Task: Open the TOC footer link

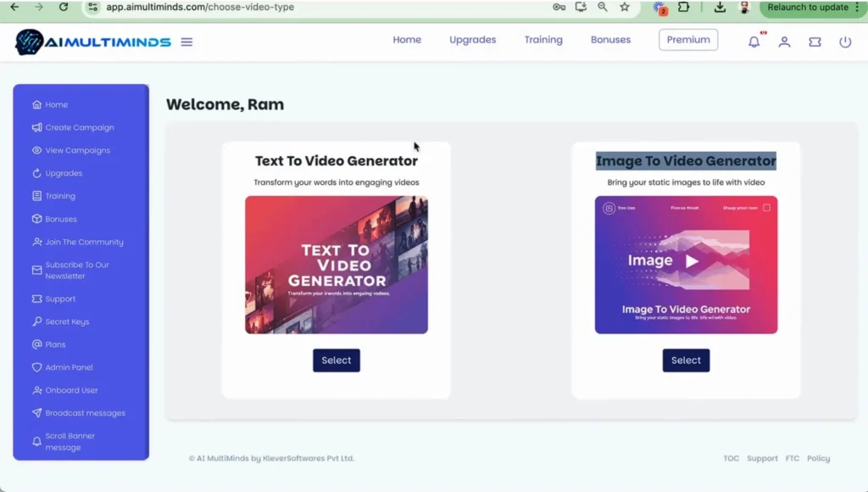Action: [731, 458]
